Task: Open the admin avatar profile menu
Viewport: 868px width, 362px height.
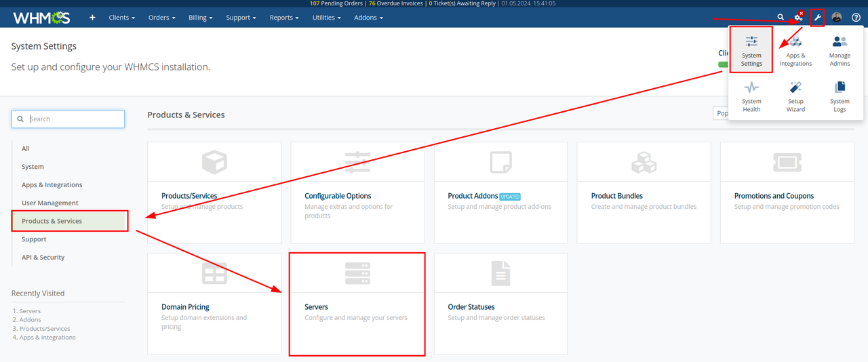Action: click(837, 18)
